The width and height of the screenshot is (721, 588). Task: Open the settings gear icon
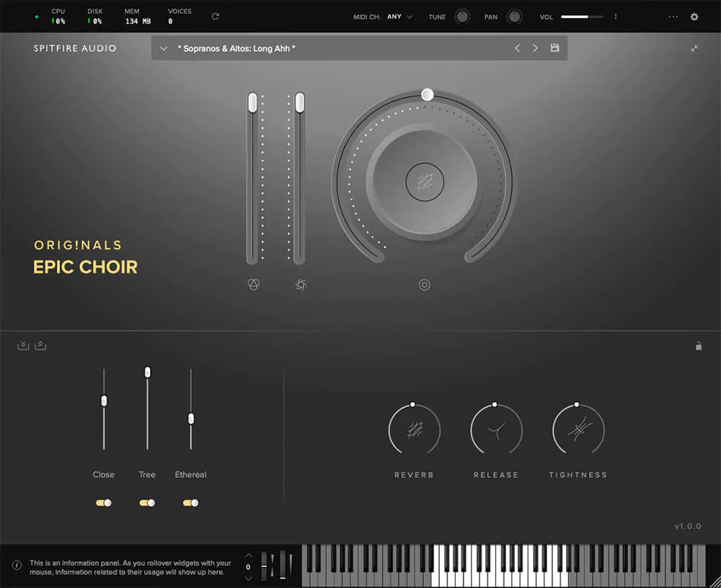(694, 17)
